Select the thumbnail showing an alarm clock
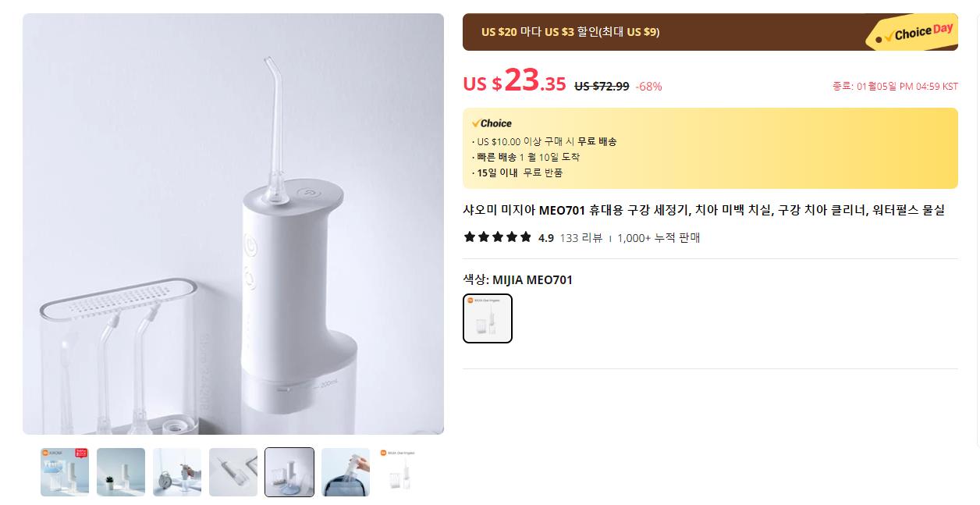 click(x=177, y=472)
